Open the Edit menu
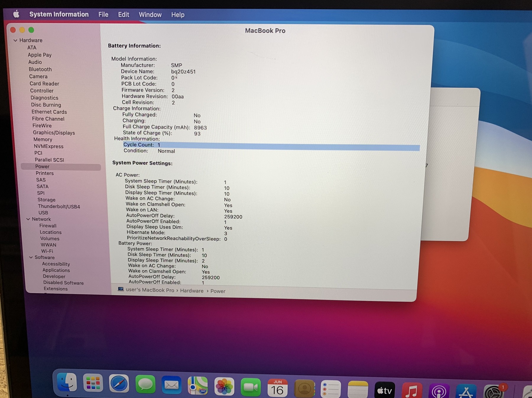This screenshot has height=398, width=532. tap(124, 14)
